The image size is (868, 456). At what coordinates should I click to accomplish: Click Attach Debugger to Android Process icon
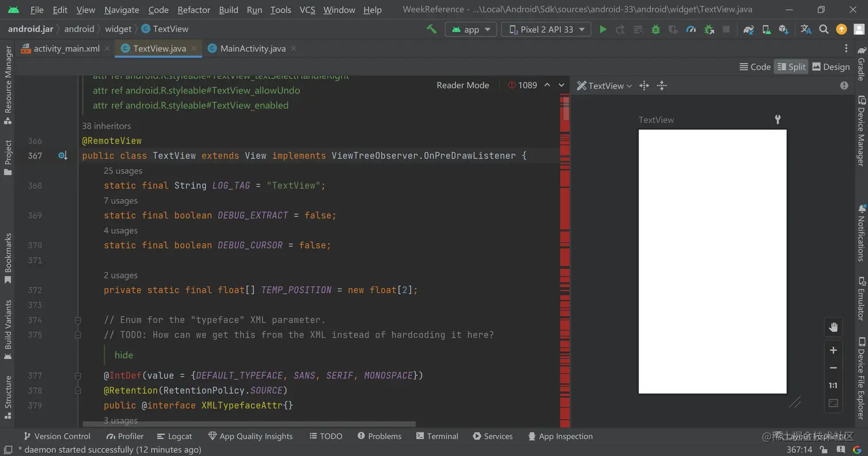(x=709, y=29)
